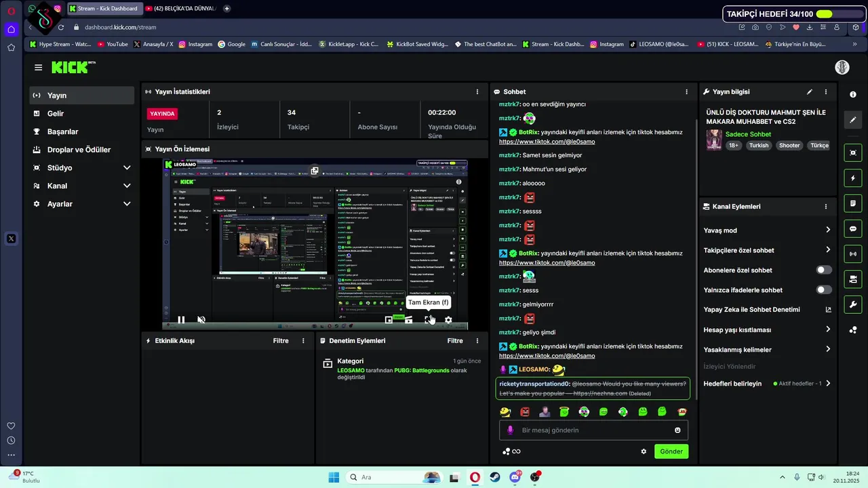Select Başarılar in sidebar
The height and width of the screenshot is (488, 868).
point(81,131)
